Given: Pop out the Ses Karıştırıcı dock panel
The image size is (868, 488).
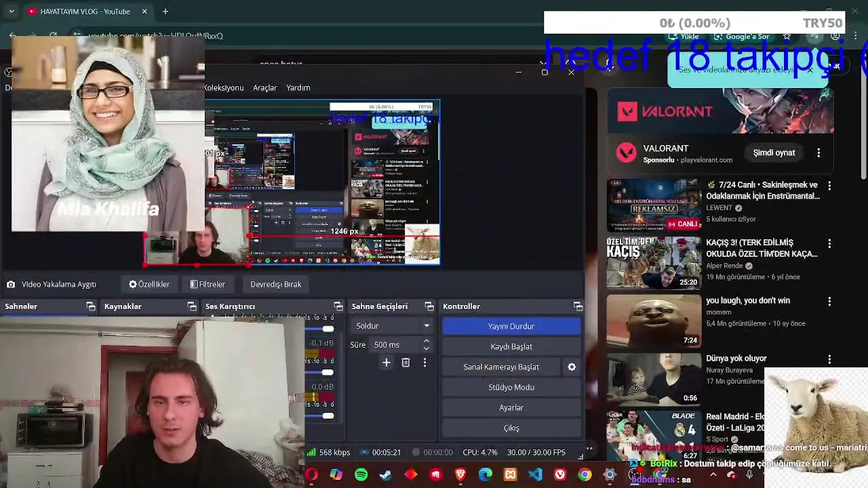Looking at the screenshot, I should (x=338, y=306).
